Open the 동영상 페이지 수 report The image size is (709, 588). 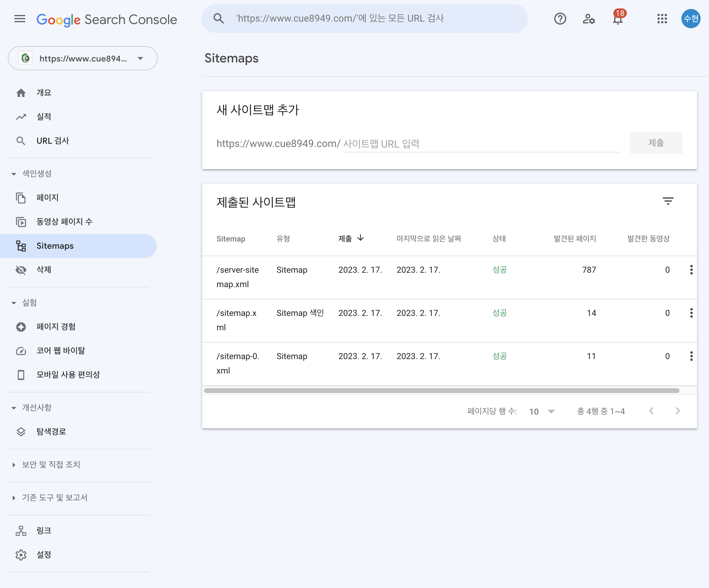[64, 221]
